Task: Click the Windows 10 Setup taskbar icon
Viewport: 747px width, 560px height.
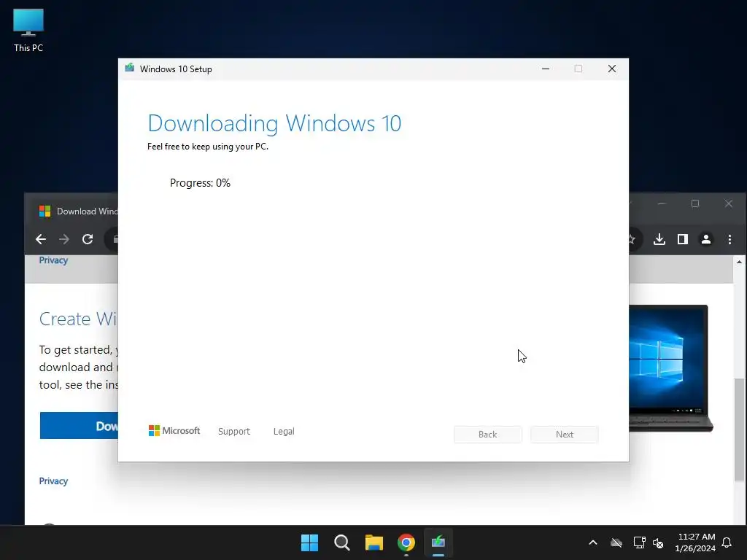Action: click(438, 542)
